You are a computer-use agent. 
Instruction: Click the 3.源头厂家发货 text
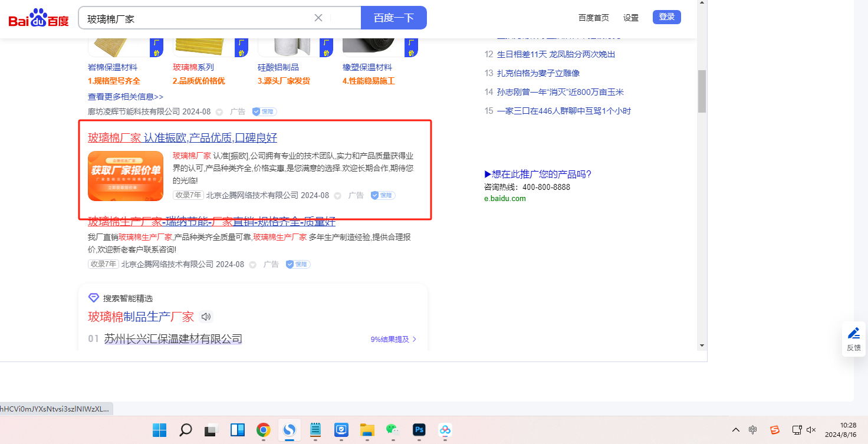pos(284,81)
